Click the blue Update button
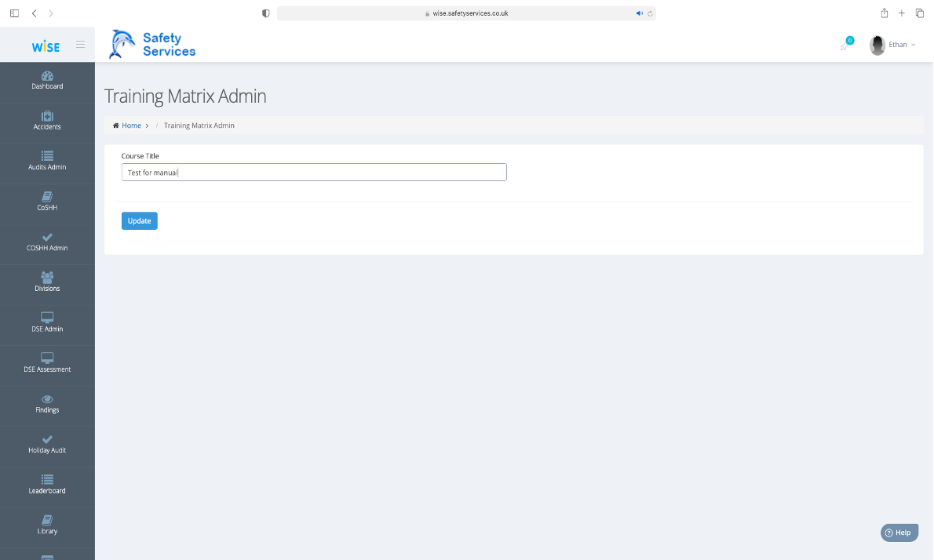934x560 pixels. [x=140, y=221]
